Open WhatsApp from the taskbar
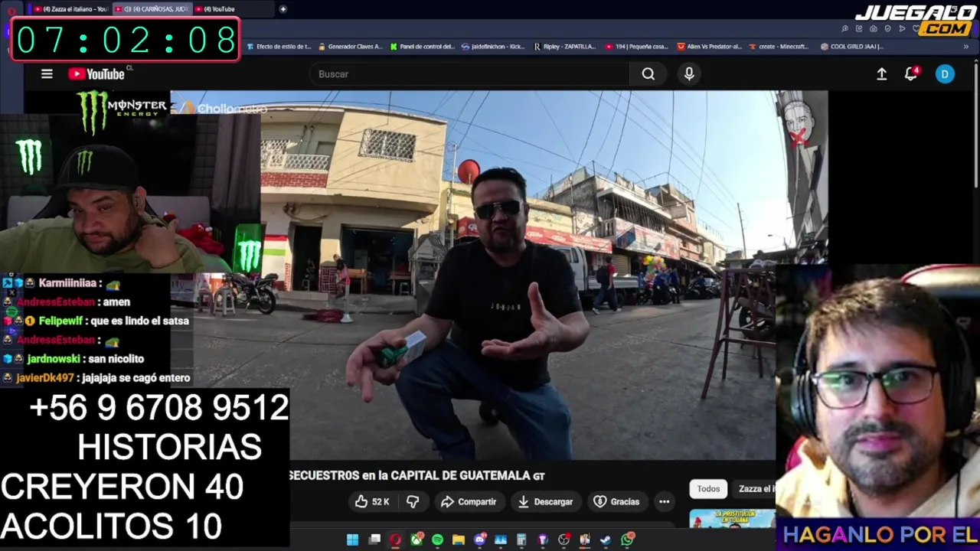 [x=627, y=540]
